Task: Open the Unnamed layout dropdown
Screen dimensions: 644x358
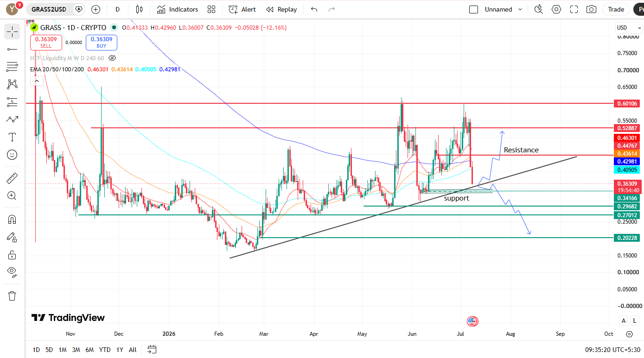Action: point(504,9)
